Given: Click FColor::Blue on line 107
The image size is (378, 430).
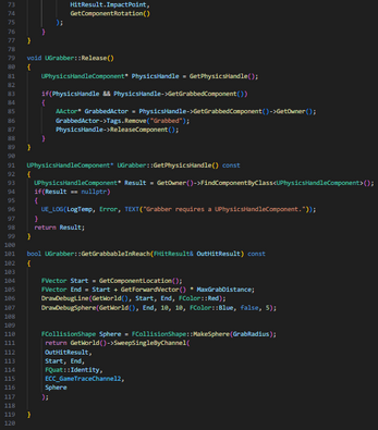Looking at the screenshot, I should tap(211, 308).
